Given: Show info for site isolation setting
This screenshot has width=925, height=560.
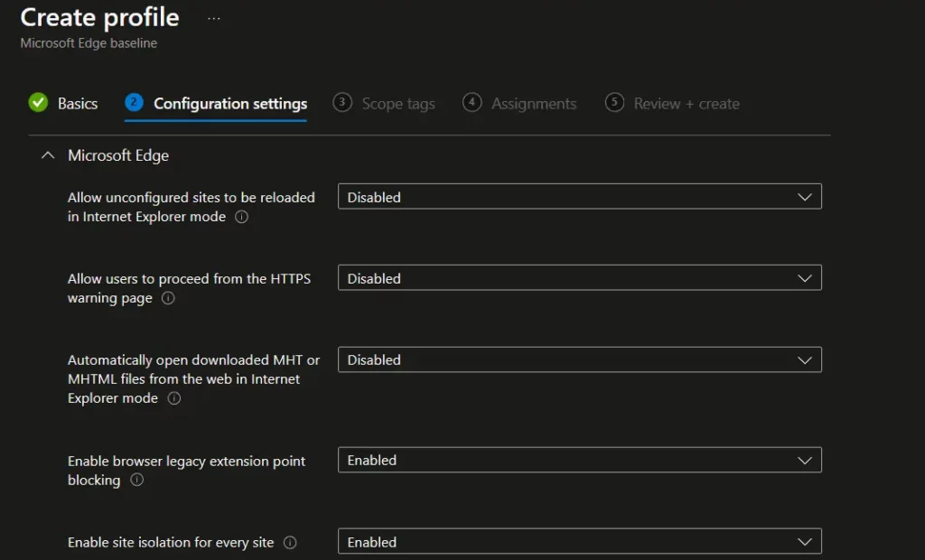Looking at the screenshot, I should [290, 543].
